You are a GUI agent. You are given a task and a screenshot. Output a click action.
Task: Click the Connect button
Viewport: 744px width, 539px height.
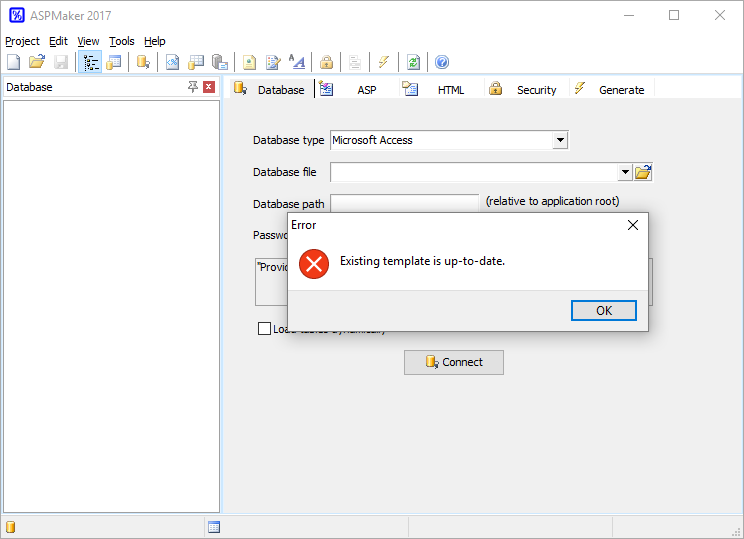(x=453, y=362)
